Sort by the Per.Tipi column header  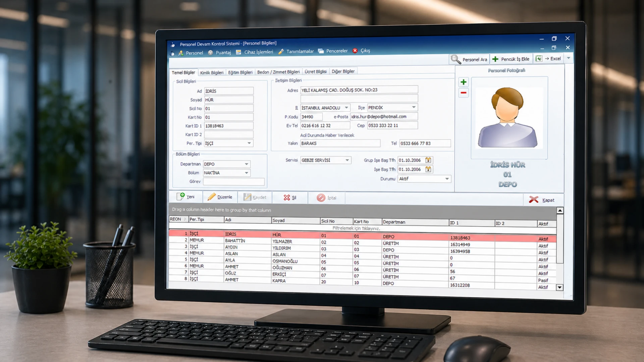click(x=206, y=220)
